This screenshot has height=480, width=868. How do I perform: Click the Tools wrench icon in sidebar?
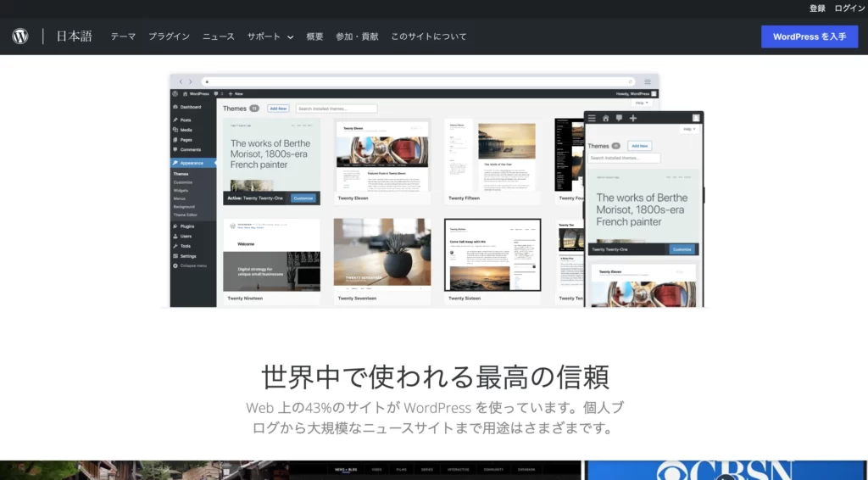[x=175, y=246]
